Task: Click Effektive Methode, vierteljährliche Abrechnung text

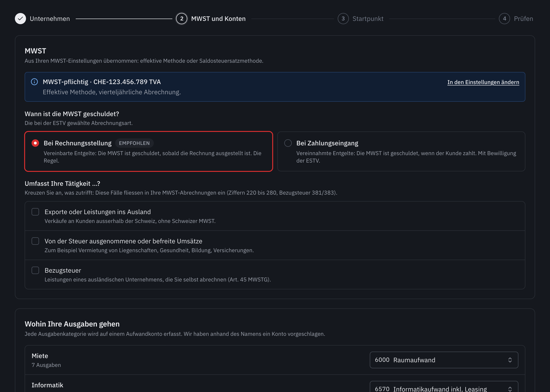Action: tap(112, 92)
